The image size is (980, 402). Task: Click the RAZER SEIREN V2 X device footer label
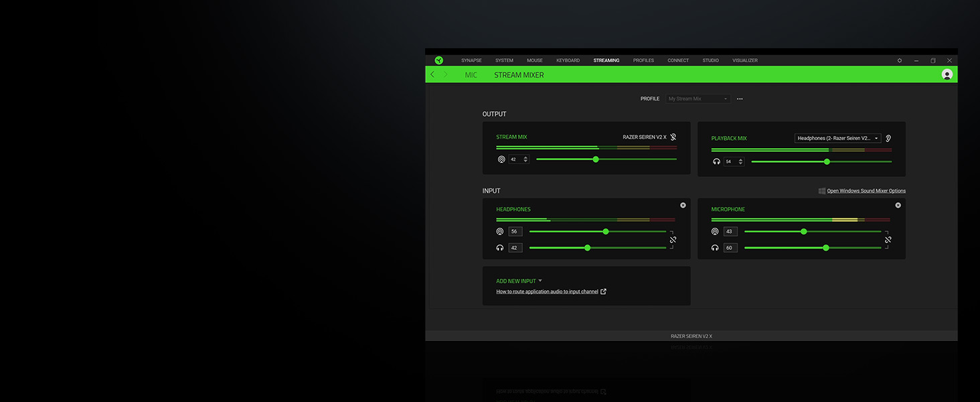click(x=691, y=336)
